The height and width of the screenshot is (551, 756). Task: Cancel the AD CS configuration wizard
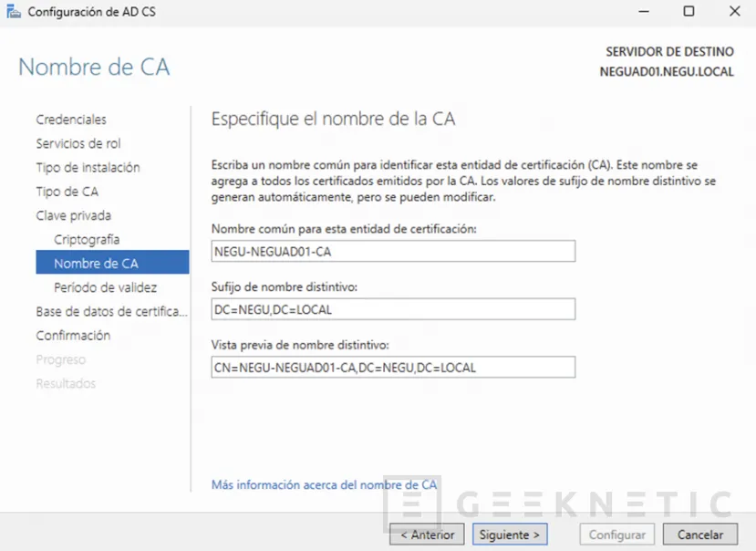[x=699, y=534]
